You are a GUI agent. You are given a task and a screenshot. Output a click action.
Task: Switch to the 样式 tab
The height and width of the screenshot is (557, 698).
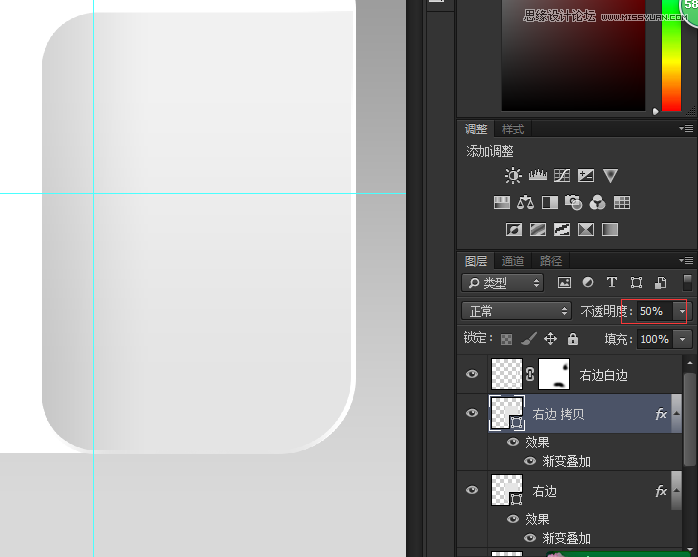[x=513, y=129]
